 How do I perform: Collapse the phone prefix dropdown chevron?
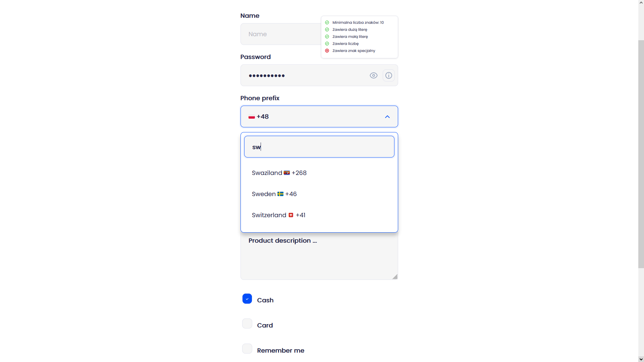387,117
